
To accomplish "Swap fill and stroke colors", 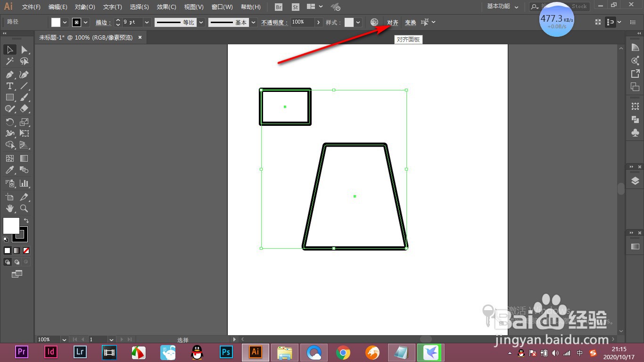I will click(x=26, y=221).
